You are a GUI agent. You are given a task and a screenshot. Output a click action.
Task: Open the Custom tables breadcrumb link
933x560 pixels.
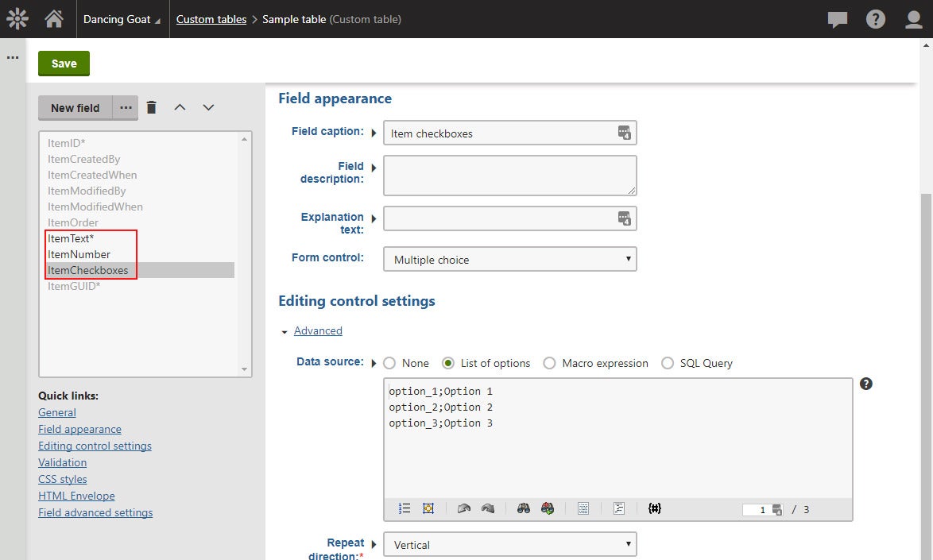pyautogui.click(x=211, y=19)
